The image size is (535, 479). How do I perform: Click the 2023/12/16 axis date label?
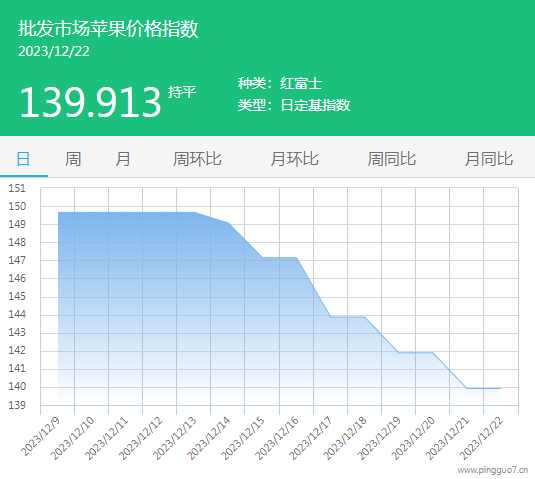[x=277, y=438]
